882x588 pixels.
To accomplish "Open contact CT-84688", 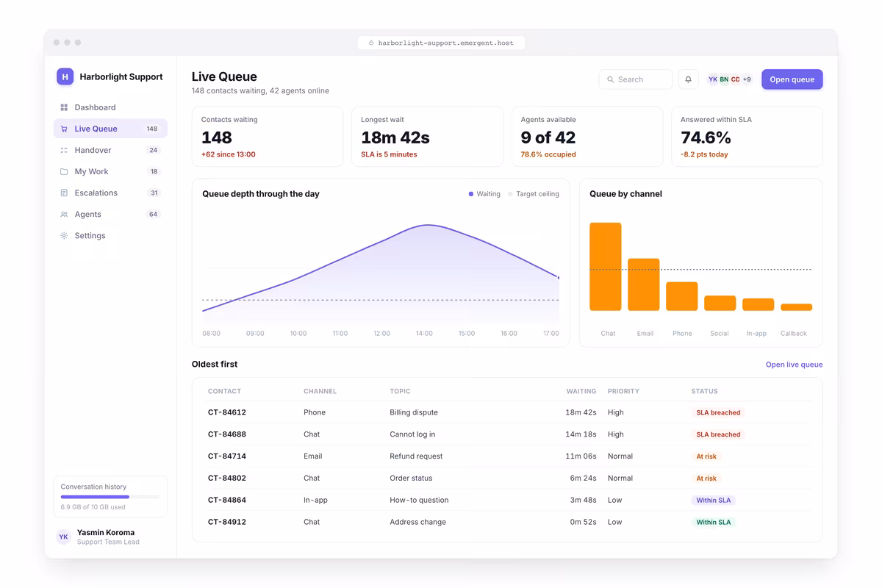I will [227, 434].
